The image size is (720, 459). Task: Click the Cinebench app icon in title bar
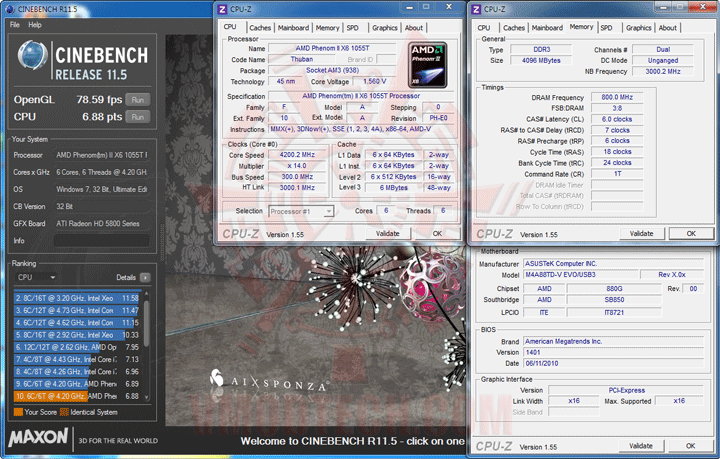10,9
